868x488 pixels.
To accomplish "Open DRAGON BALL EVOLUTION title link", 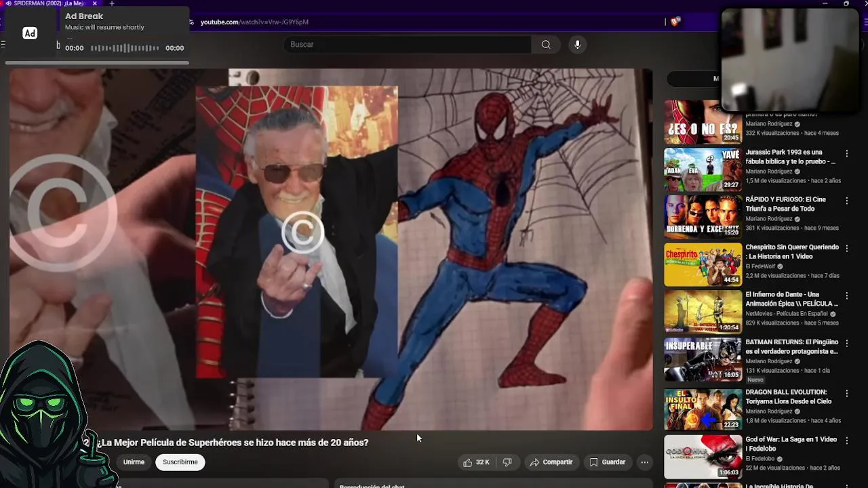I will pos(788,396).
